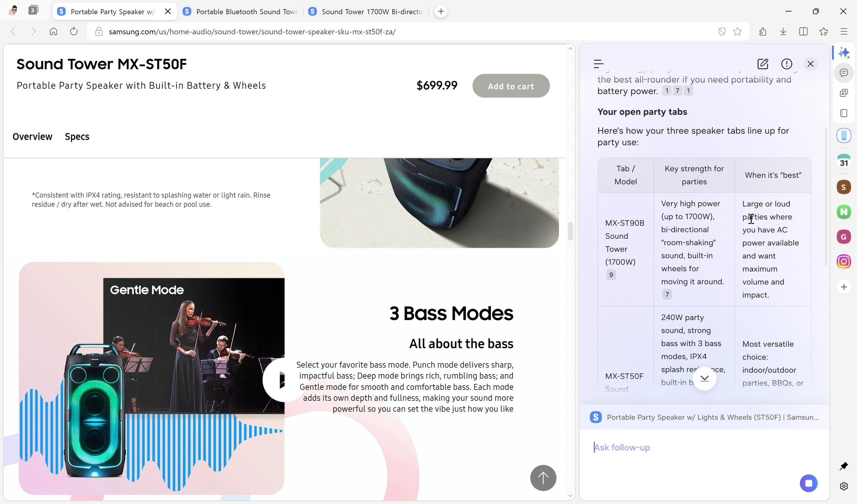Click the Aria AI sparkle sidebar icon

pos(844,53)
